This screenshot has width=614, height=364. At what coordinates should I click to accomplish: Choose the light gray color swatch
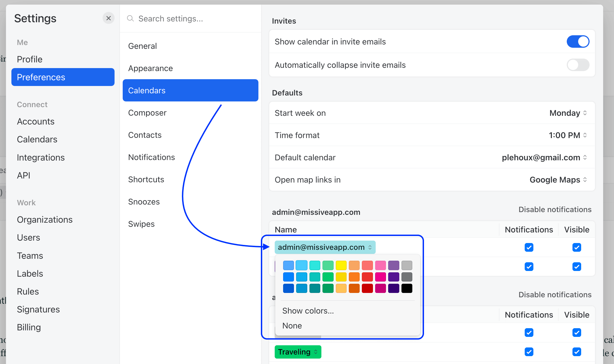(407, 265)
